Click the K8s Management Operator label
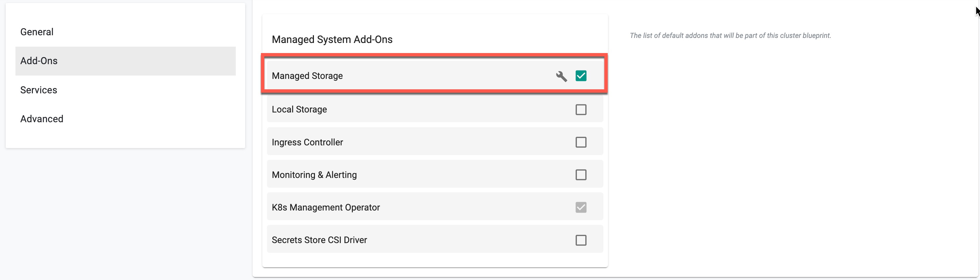 coord(326,207)
